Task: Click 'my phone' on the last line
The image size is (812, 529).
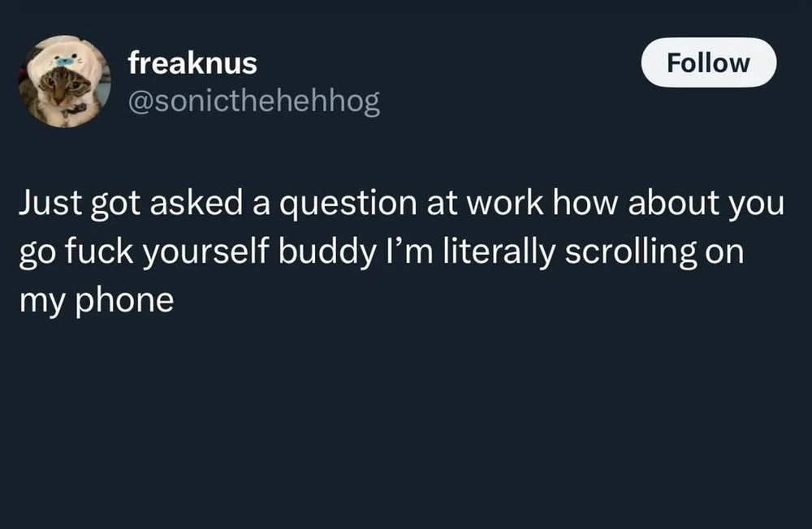Action: pos(96,301)
